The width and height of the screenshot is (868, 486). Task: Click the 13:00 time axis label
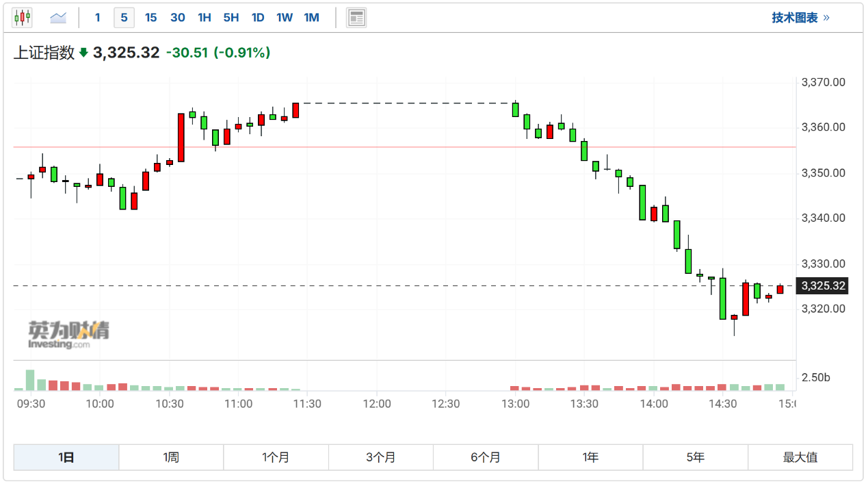tap(515, 404)
